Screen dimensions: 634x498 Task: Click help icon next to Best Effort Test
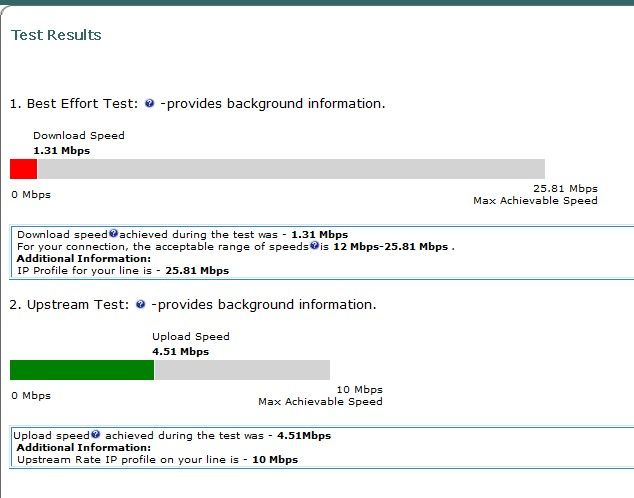click(x=150, y=103)
